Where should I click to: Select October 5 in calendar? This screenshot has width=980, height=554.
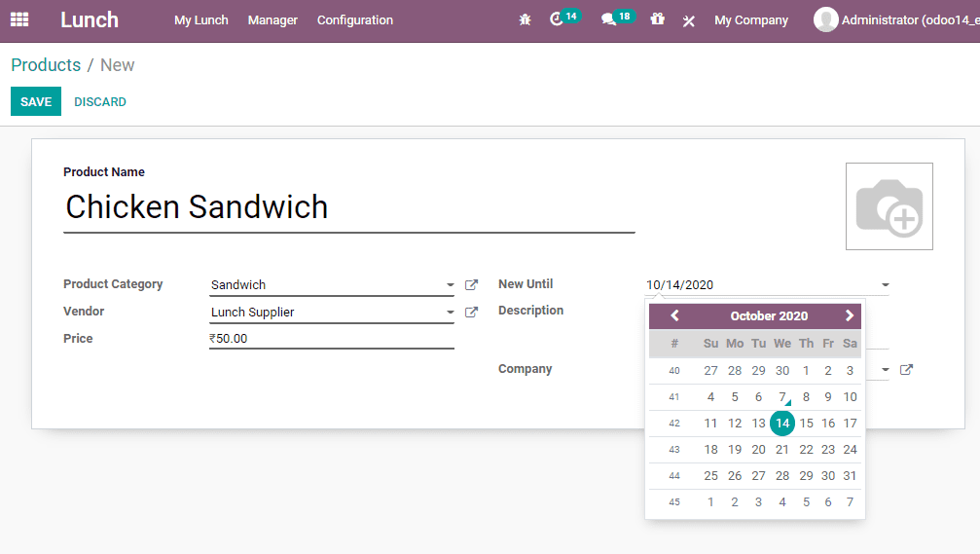pyautogui.click(x=735, y=397)
